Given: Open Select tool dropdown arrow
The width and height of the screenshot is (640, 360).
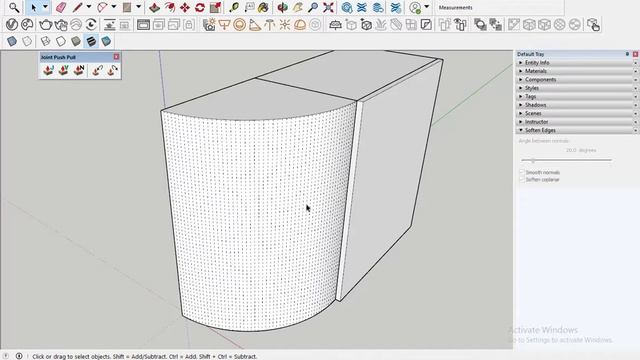Looking at the screenshot, I should [x=45, y=7].
